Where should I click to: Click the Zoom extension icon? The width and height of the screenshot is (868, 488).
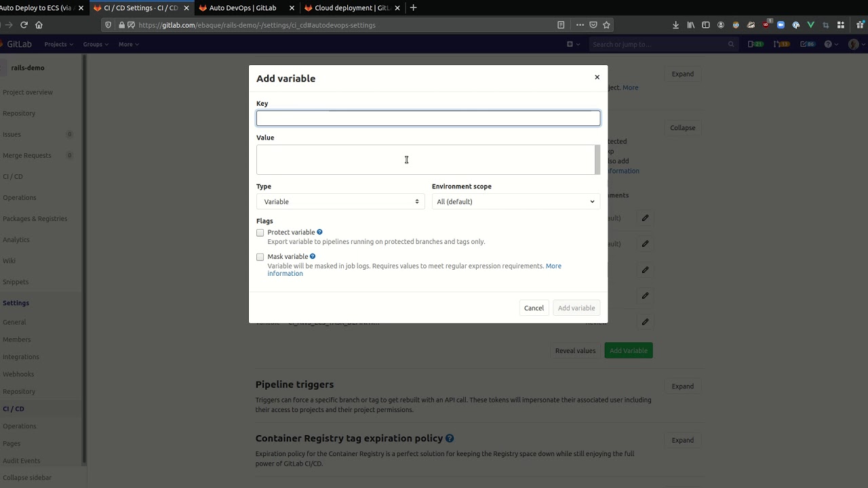[x=781, y=25]
